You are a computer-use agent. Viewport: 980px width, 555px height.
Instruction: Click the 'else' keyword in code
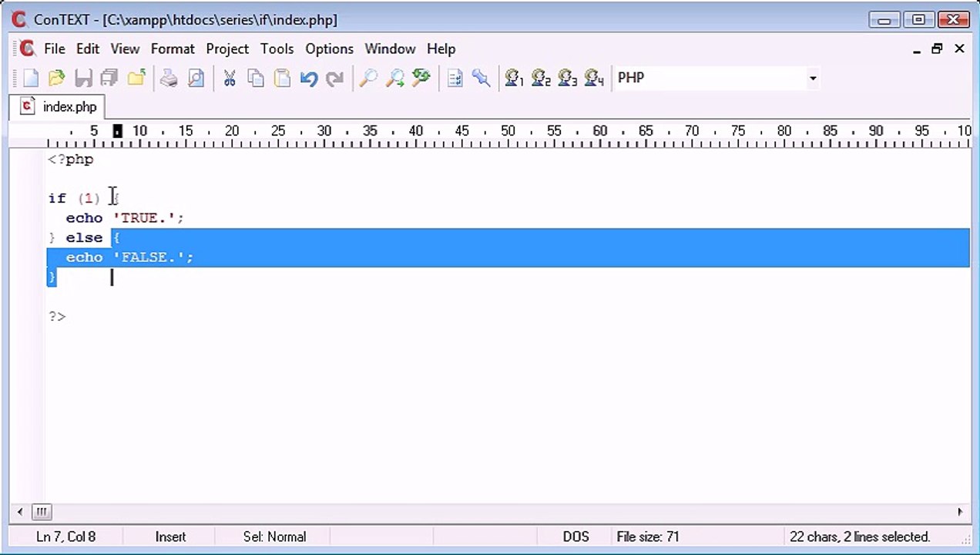84,237
